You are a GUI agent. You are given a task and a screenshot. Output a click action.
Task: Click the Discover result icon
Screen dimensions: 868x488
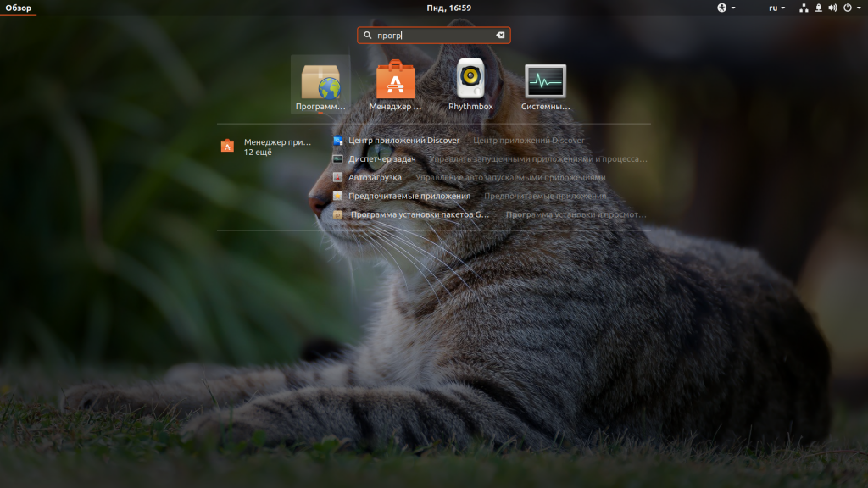337,141
